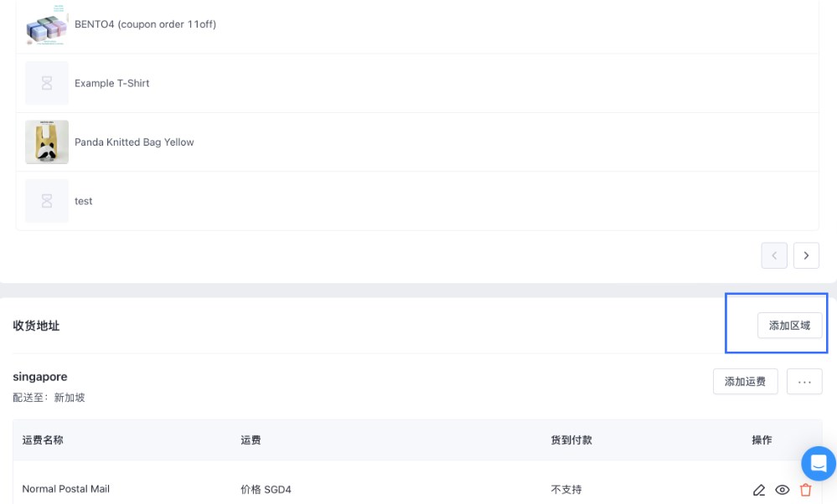The height and width of the screenshot is (504, 837).
Task: Delete Normal Postal Mail using red trash icon
Action: [x=805, y=490]
